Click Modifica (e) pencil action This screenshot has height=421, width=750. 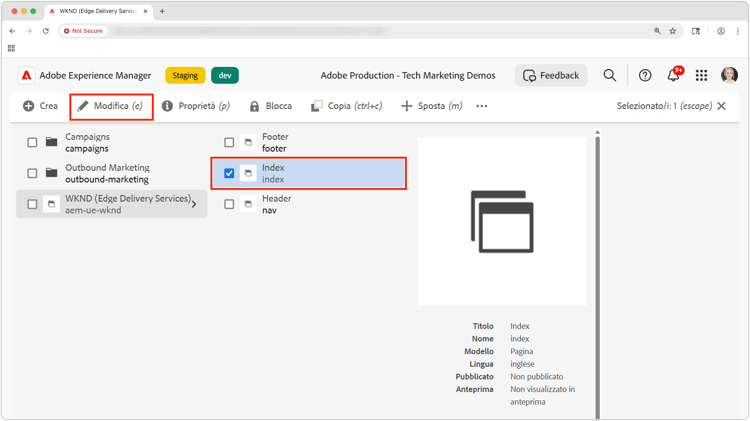(x=111, y=106)
